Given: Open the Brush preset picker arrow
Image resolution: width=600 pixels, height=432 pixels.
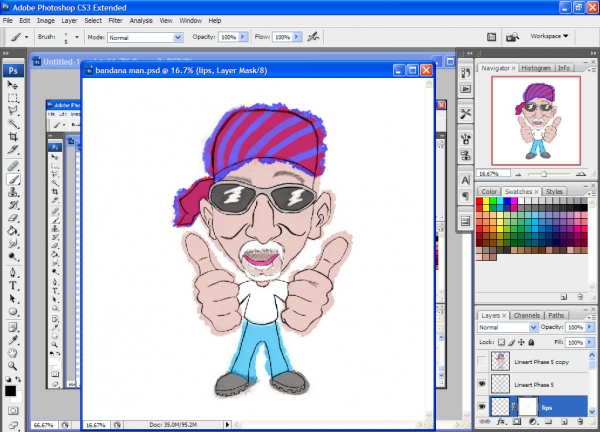Looking at the screenshot, I should (x=77, y=37).
